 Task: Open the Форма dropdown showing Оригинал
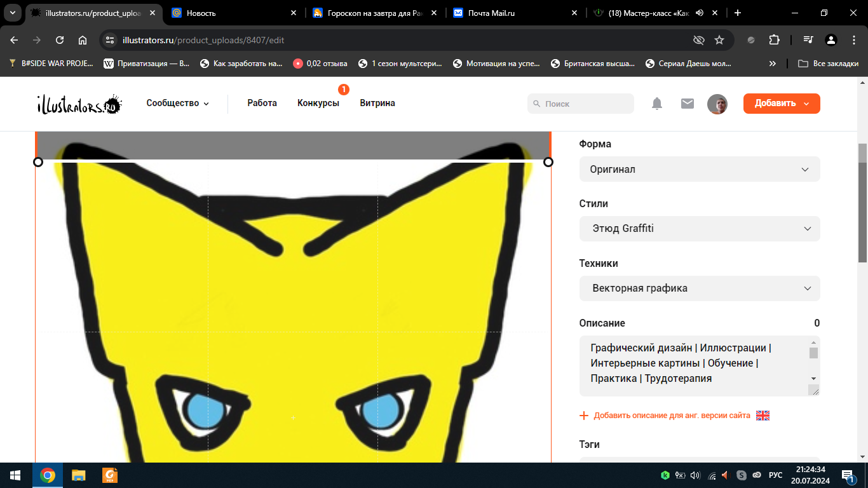pyautogui.click(x=700, y=169)
